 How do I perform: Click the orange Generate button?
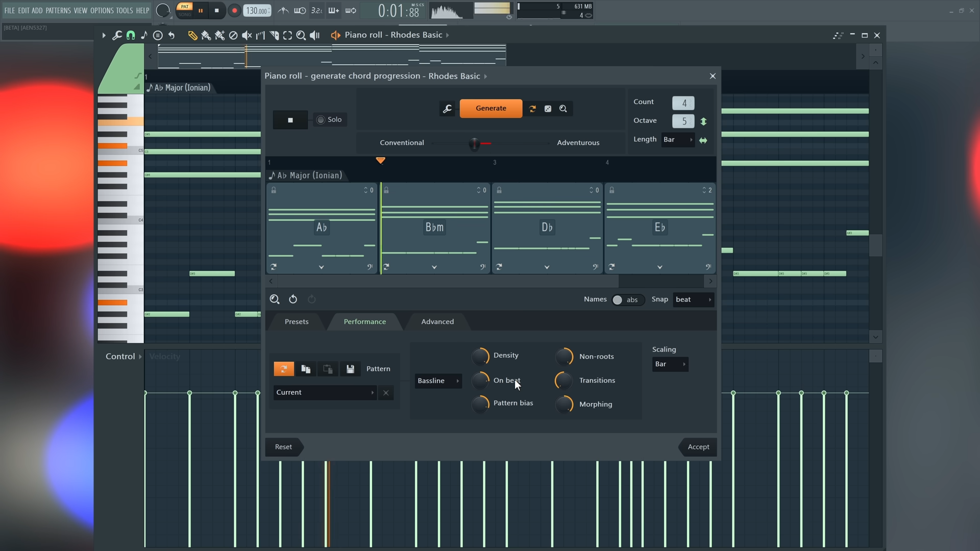pyautogui.click(x=491, y=108)
